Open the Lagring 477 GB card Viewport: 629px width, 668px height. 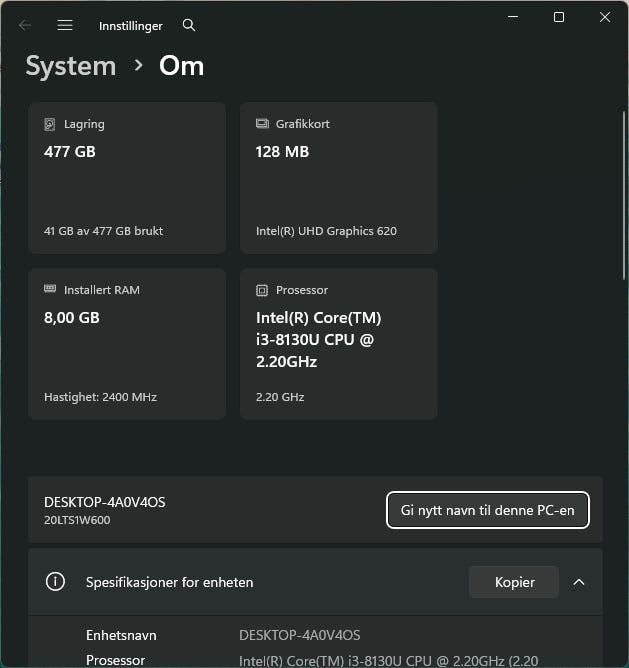click(127, 178)
